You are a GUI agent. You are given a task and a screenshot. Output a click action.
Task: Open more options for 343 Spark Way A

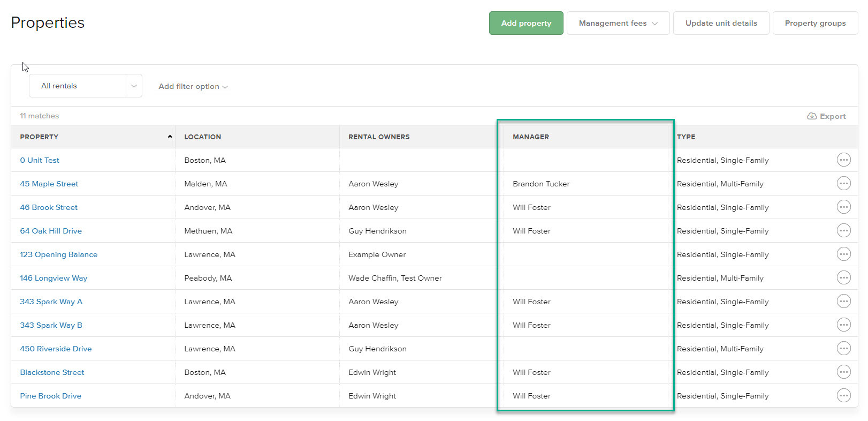[843, 302]
